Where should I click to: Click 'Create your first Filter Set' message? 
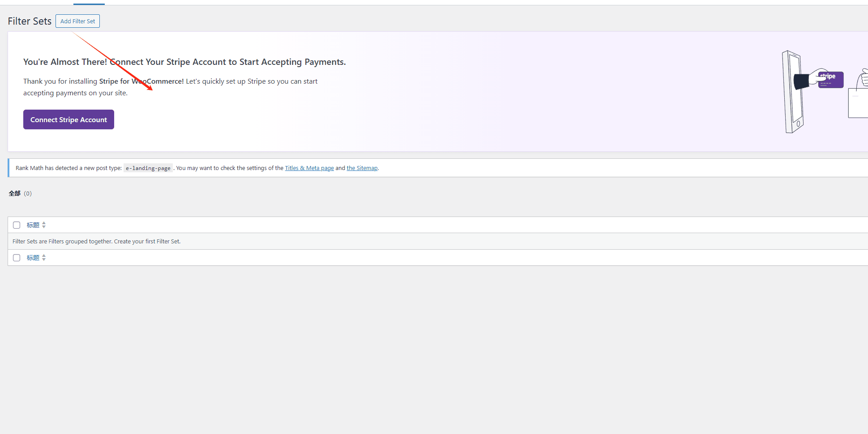97,241
